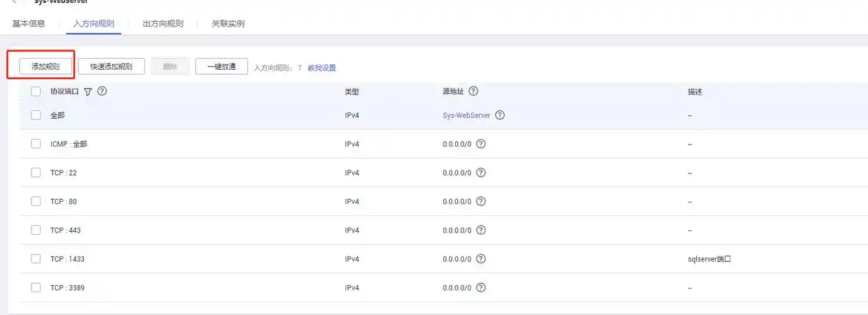The width and height of the screenshot is (868, 315).
Task: Click 0.0.0.0/0 in the TCP : 22 row
Action: point(457,173)
